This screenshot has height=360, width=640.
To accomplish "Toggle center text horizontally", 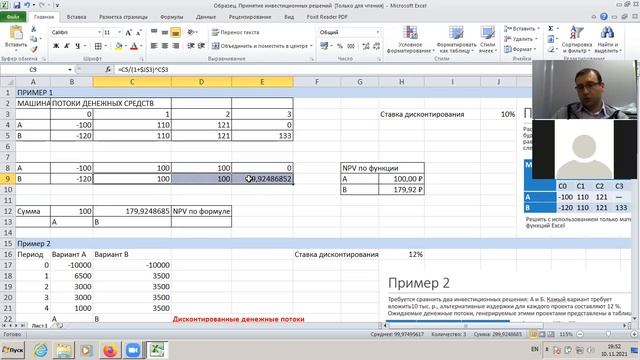I will coord(164,46).
